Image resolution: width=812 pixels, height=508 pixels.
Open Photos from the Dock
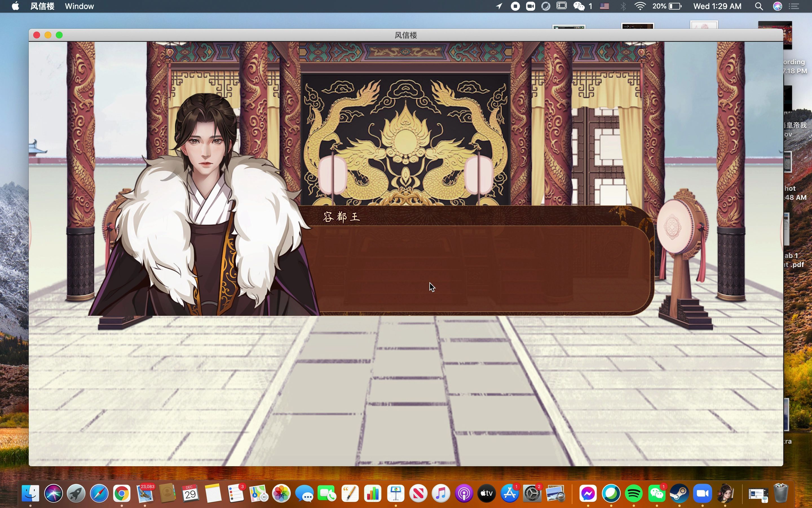(x=281, y=493)
